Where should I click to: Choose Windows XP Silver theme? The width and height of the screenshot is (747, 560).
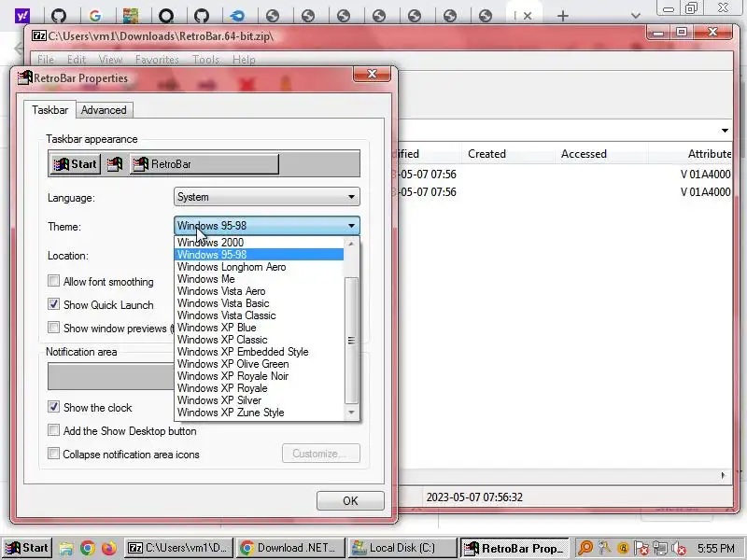[260, 400]
